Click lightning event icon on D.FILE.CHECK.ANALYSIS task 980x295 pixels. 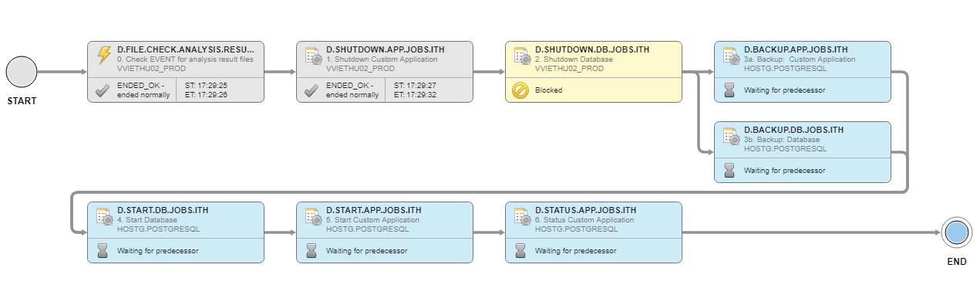104,56
